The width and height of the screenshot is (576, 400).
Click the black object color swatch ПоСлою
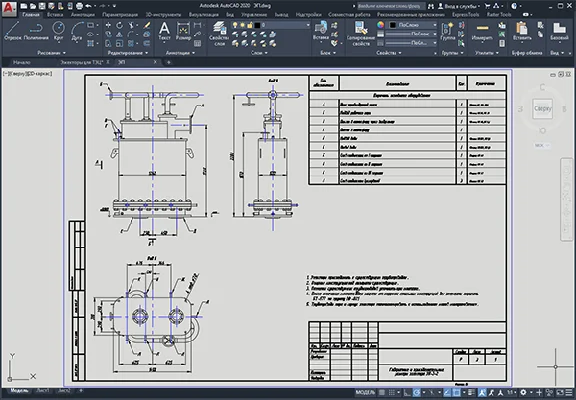click(x=393, y=25)
